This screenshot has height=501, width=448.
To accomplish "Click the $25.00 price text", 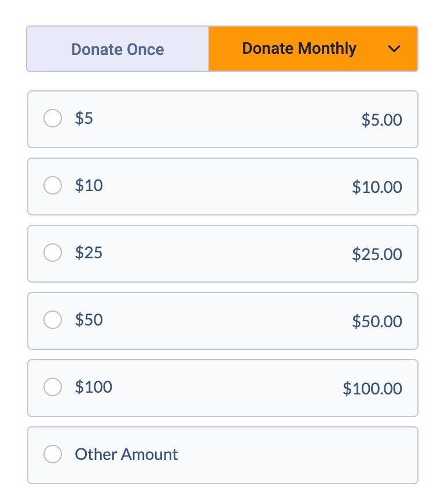I will 377,254.
